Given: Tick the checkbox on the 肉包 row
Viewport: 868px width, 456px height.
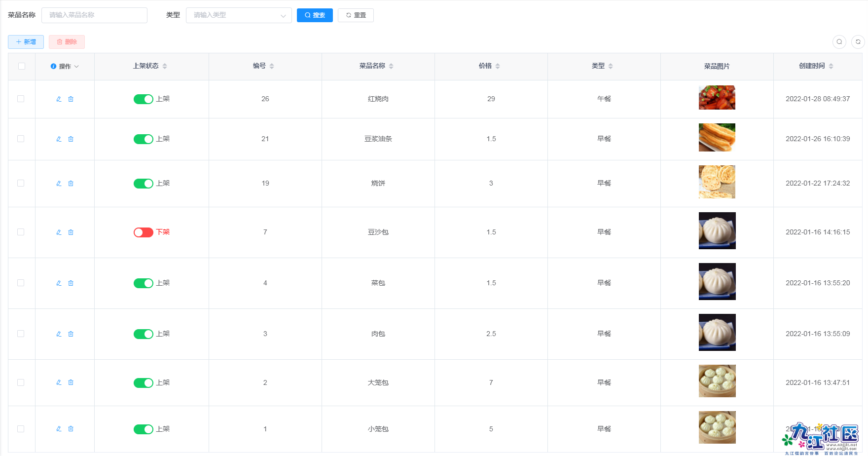Looking at the screenshot, I should [x=21, y=334].
